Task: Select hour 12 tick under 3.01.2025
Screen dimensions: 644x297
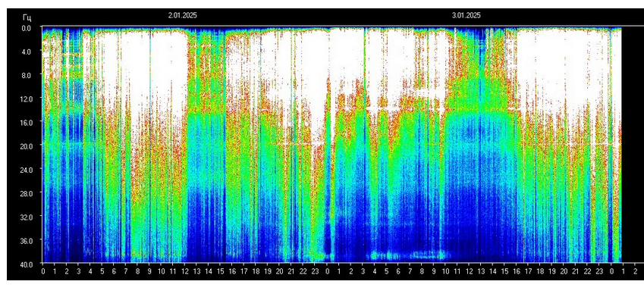Action: [469, 271]
